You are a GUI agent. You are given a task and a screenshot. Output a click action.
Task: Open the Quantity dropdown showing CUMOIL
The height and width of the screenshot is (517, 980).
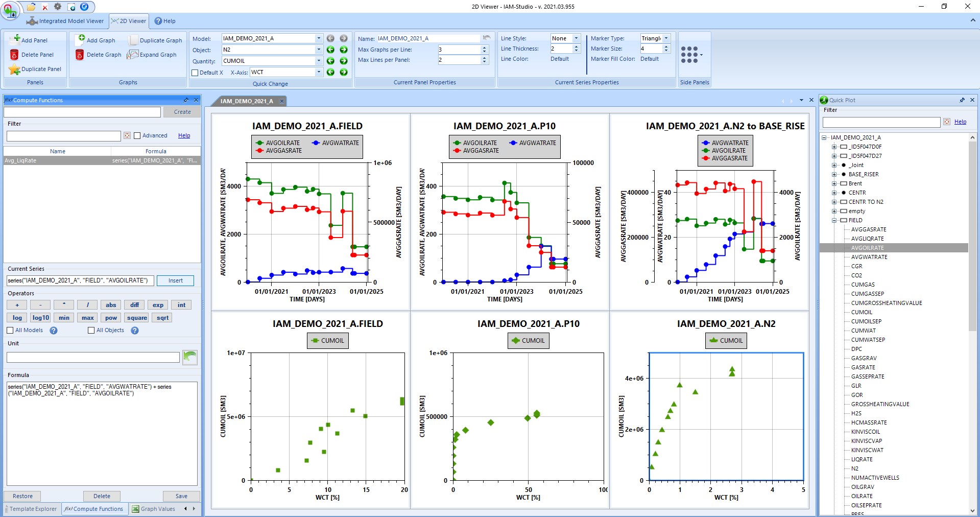(319, 61)
